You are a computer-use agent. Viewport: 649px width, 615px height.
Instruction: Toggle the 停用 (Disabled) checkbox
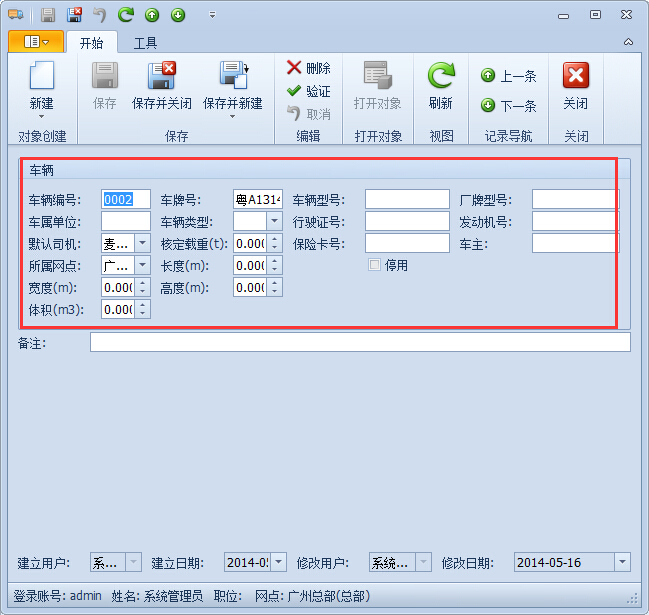pyautogui.click(x=375, y=265)
